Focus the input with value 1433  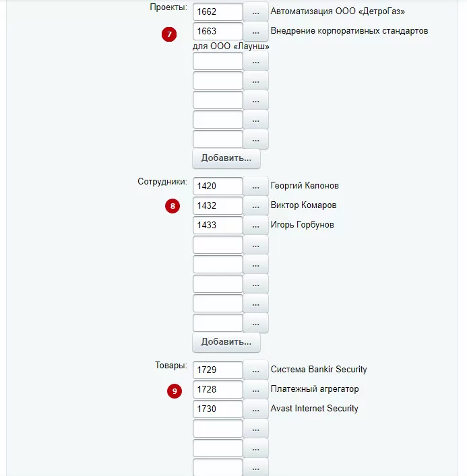click(218, 225)
